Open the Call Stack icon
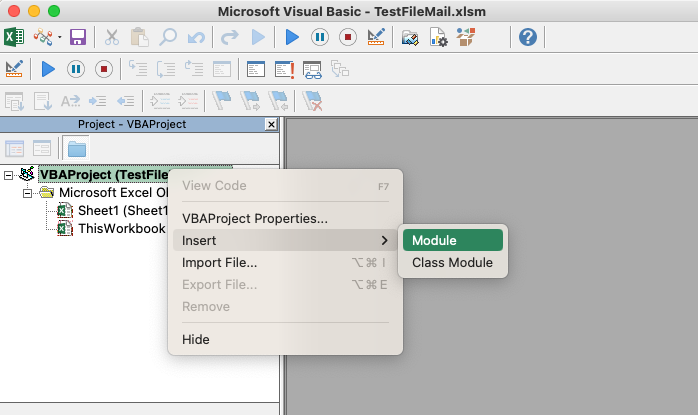 point(340,69)
